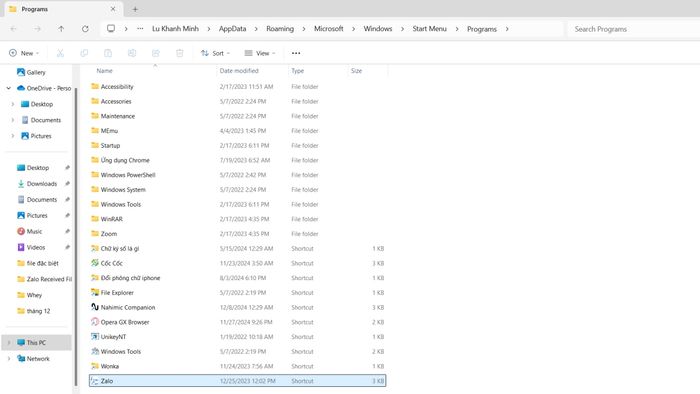This screenshot has height=394, width=700.
Task: Open the New dropdown menu
Action: (24, 53)
